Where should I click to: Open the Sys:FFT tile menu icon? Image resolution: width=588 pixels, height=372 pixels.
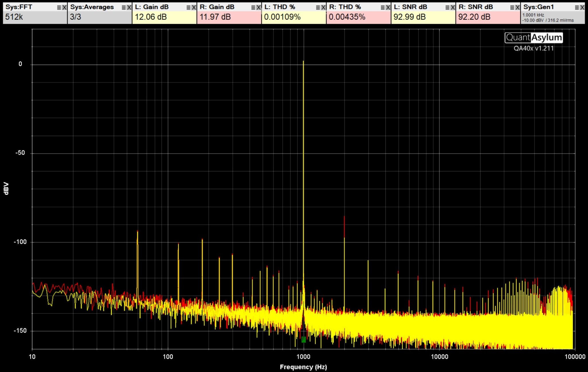(x=59, y=7)
